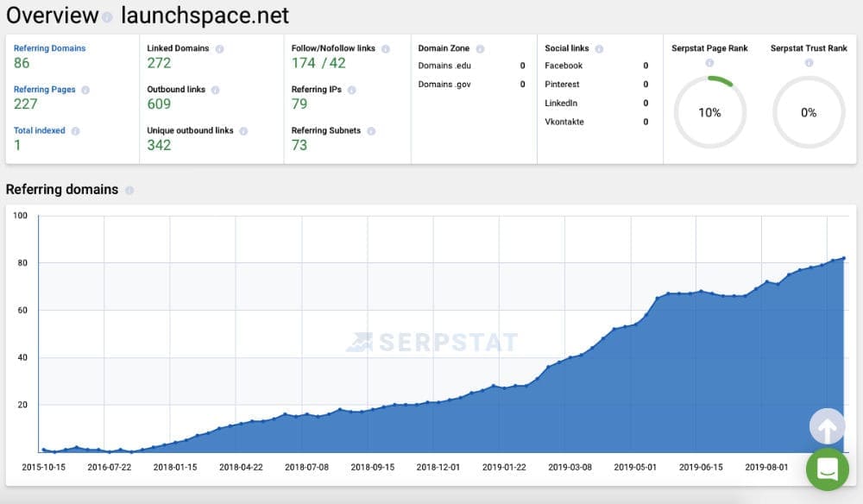Click the referring domains count 86
This screenshot has width=863, height=504.
pos(22,63)
